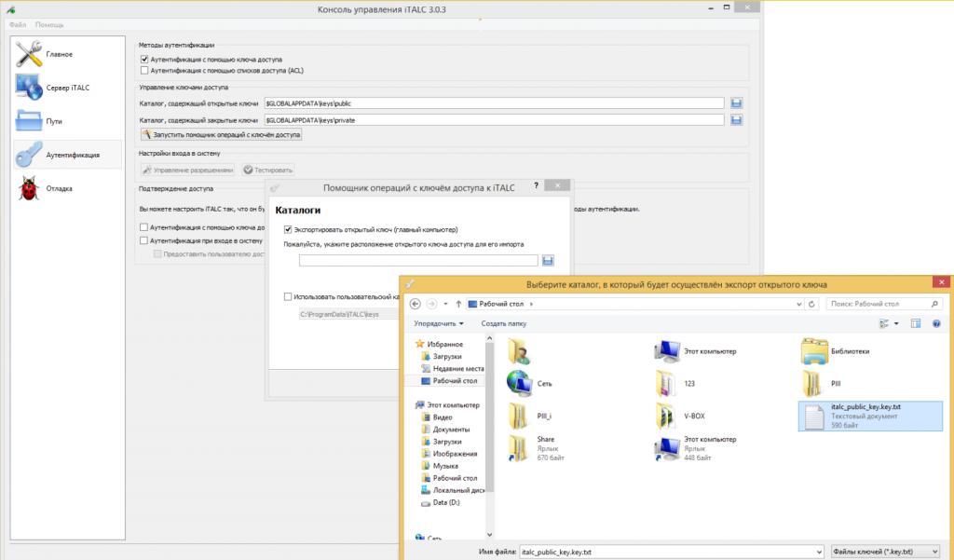Refresh the Рабочий стол folder listing
The image size is (954, 560).
pyautogui.click(x=811, y=304)
